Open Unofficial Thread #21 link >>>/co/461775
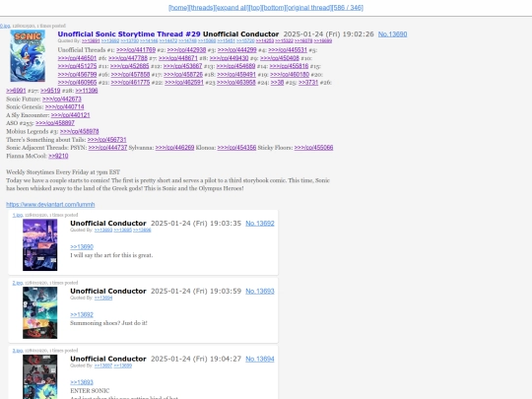 (130, 83)
